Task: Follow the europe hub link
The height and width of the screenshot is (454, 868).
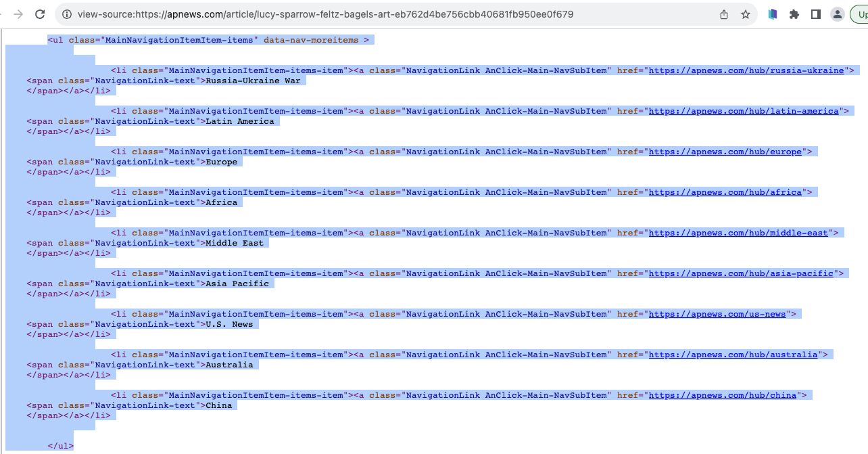Action: click(725, 151)
